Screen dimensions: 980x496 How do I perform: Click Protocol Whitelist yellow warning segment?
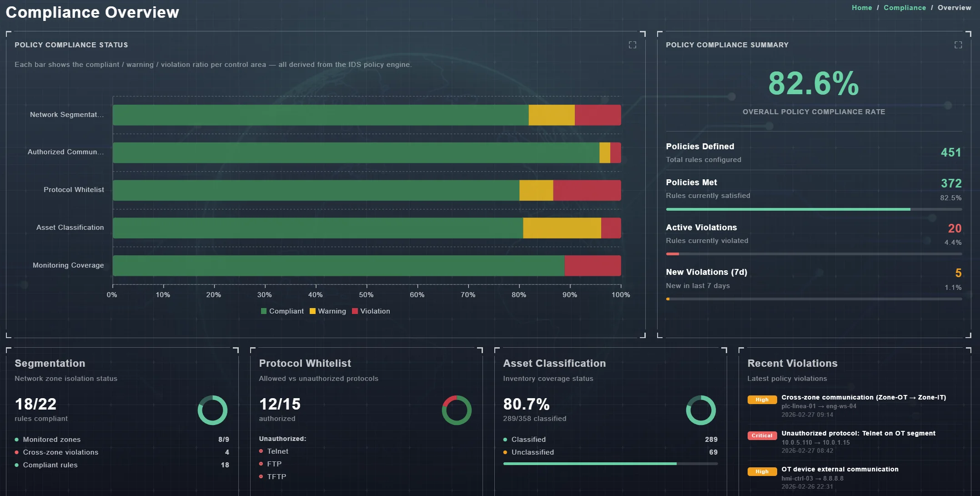coord(536,190)
